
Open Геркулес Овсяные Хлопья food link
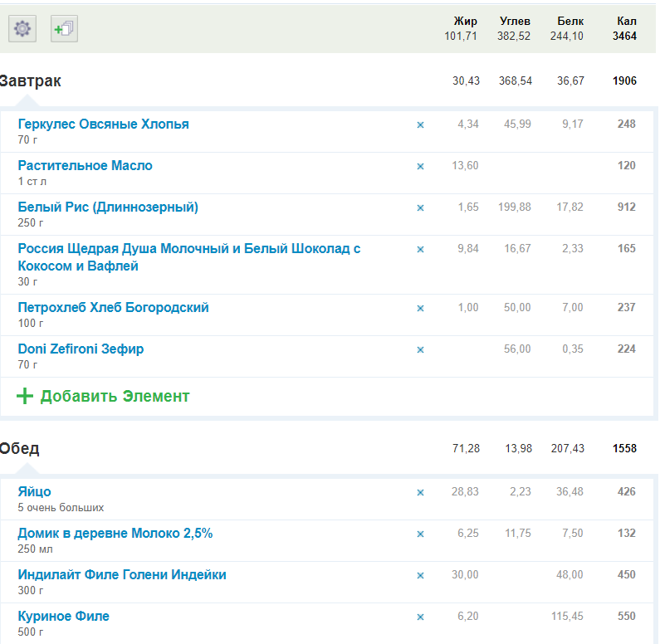[x=103, y=124]
